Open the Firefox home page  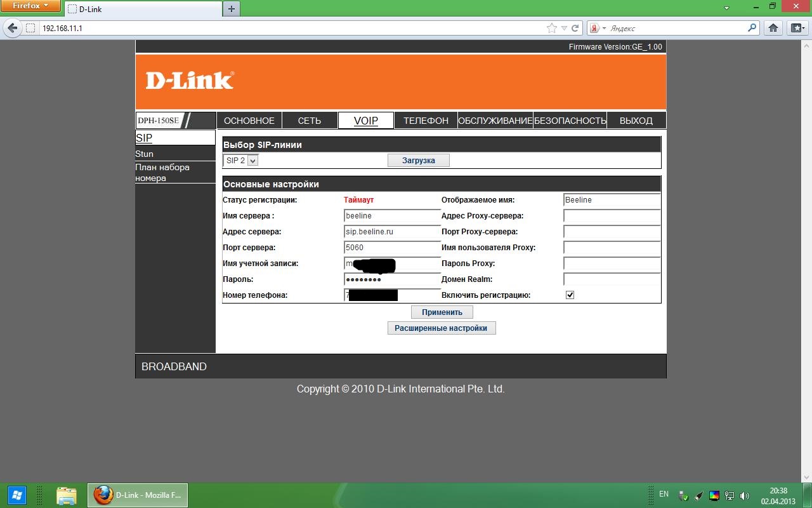click(x=773, y=28)
